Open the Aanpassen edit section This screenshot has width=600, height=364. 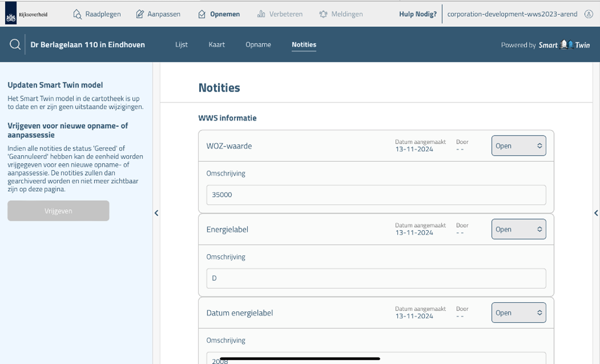158,14
